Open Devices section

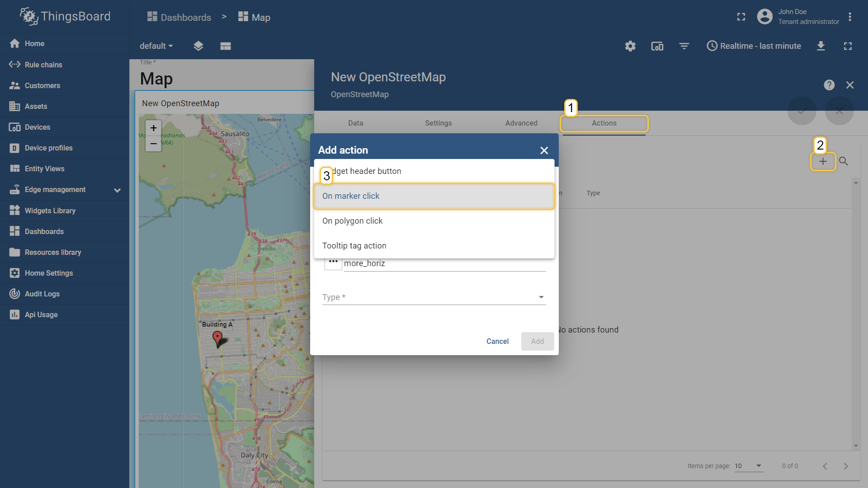[x=64, y=127]
